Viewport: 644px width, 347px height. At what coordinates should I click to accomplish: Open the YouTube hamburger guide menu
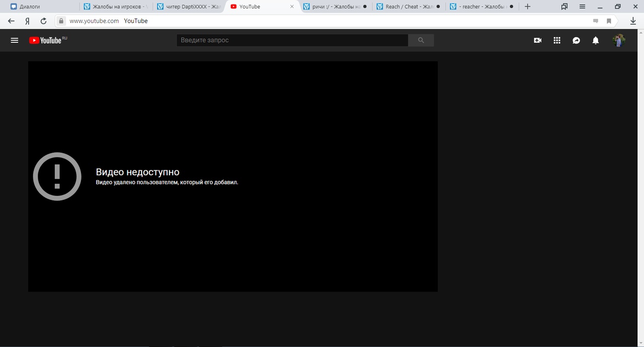click(x=15, y=40)
